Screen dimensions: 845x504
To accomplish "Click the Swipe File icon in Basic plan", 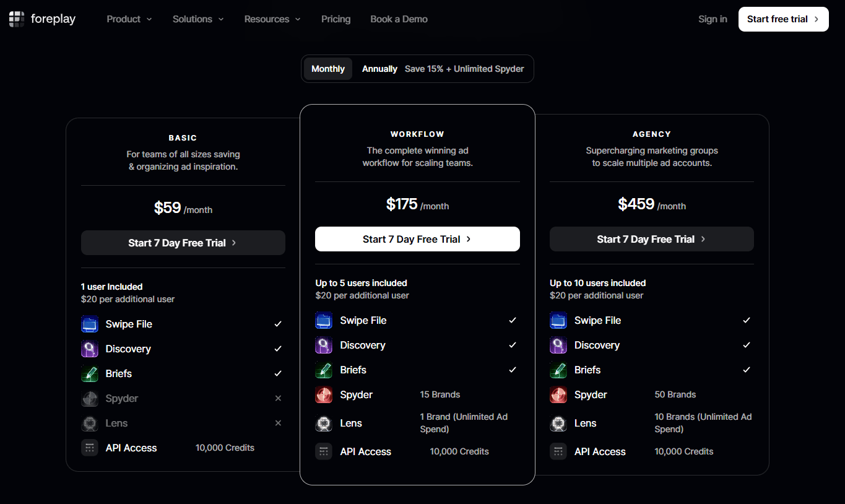I will coord(90,324).
